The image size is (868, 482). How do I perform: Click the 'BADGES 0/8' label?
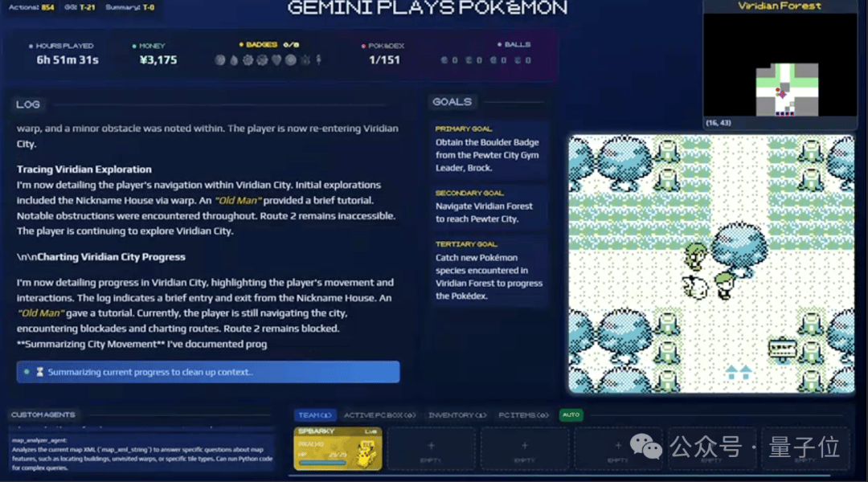pos(269,44)
